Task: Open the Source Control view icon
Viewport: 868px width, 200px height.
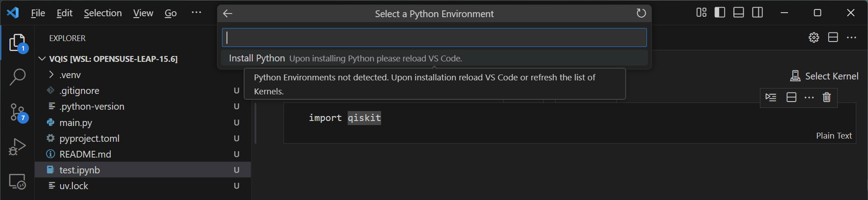Action: pyautogui.click(x=18, y=112)
